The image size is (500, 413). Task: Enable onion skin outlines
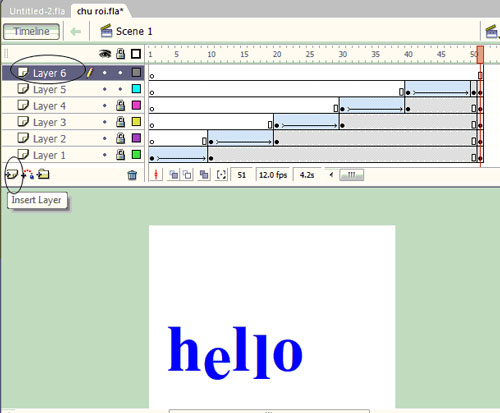pos(187,175)
